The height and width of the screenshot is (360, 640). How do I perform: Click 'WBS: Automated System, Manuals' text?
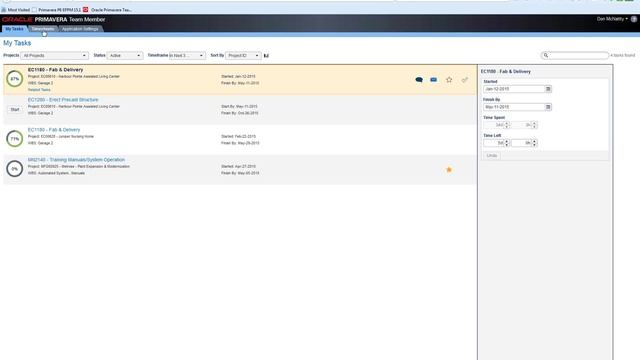(x=56, y=173)
